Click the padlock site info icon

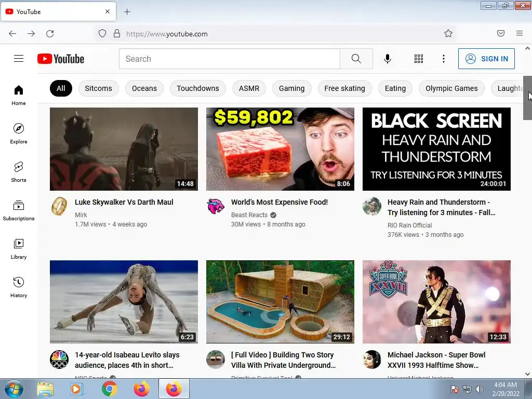click(x=117, y=33)
